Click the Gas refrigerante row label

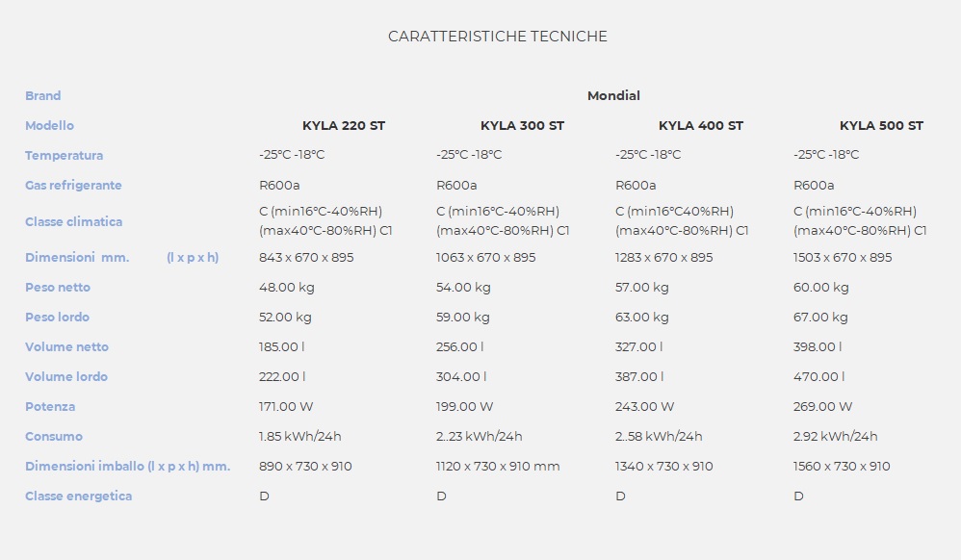point(73,185)
